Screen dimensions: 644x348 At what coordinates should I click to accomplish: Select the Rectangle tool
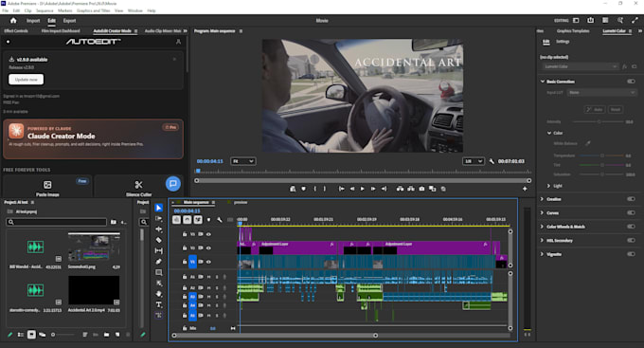(158, 272)
